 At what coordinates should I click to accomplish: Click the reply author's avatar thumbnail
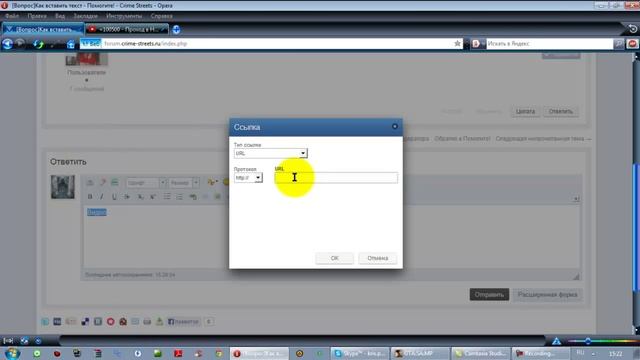coord(63,187)
